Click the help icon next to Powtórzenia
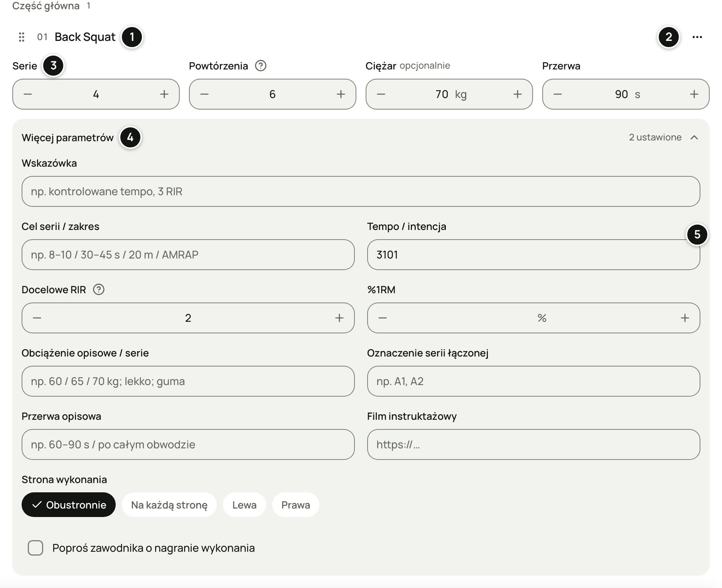The height and width of the screenshot is (588, 722). [261, 66]
